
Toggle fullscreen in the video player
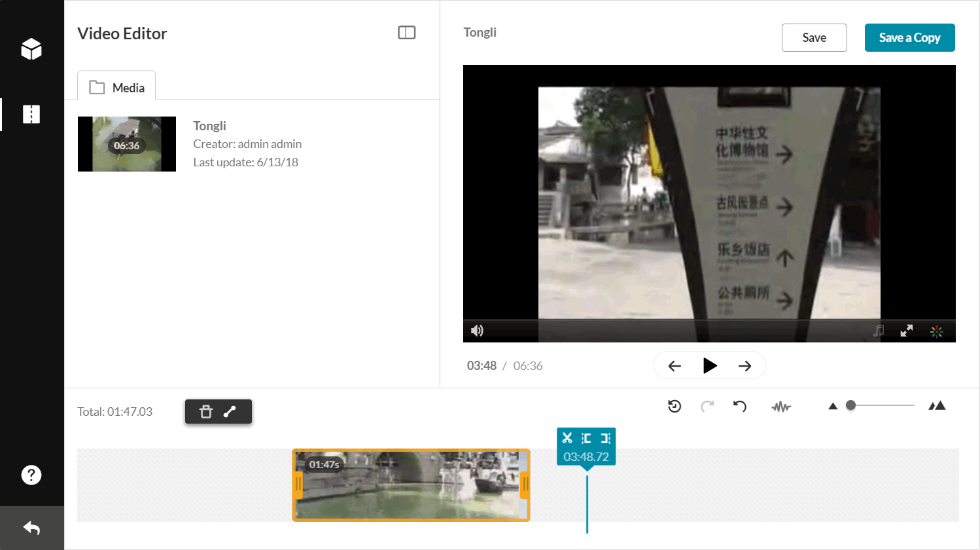click(906, 331)
